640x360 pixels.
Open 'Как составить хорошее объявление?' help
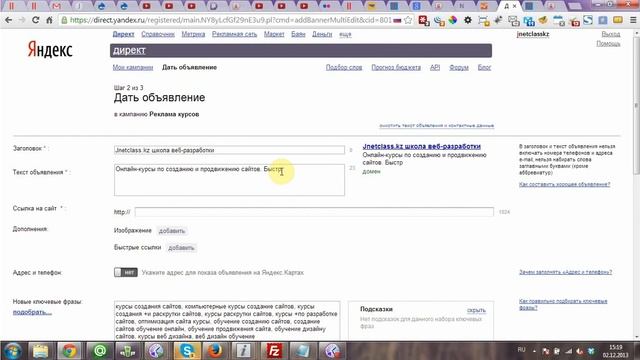click(564, 184)
